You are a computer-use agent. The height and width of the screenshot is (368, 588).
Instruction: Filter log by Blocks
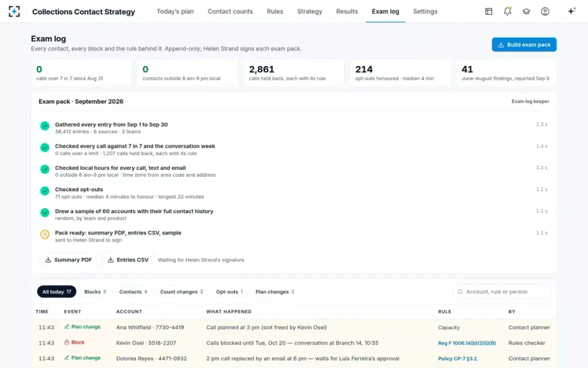[x=95, y=292]
